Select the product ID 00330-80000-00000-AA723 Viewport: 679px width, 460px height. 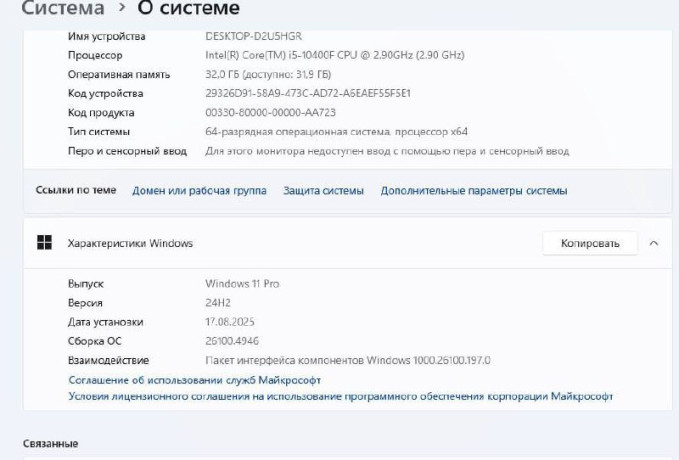[270, 113]
